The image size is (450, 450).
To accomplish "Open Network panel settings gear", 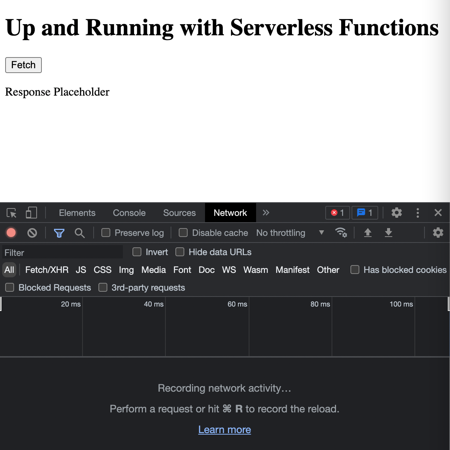I will coord(438,233).
